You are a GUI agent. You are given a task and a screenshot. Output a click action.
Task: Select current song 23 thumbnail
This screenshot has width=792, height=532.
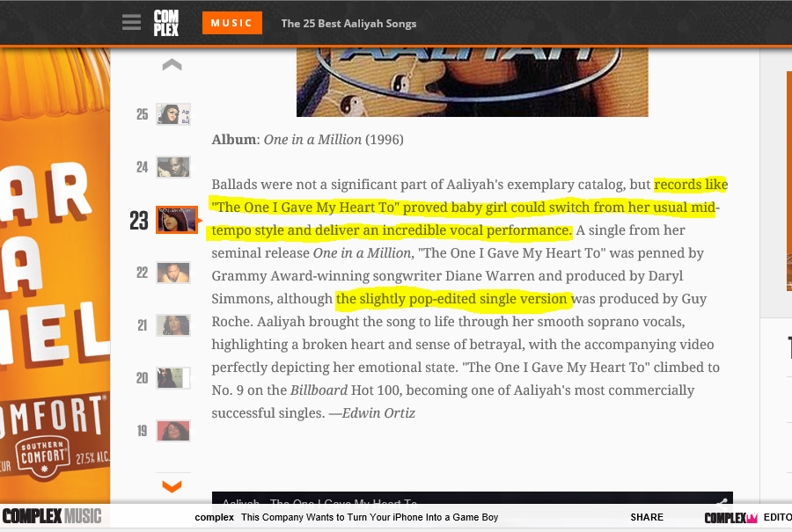pyautogui.click(x=177, y=220)
